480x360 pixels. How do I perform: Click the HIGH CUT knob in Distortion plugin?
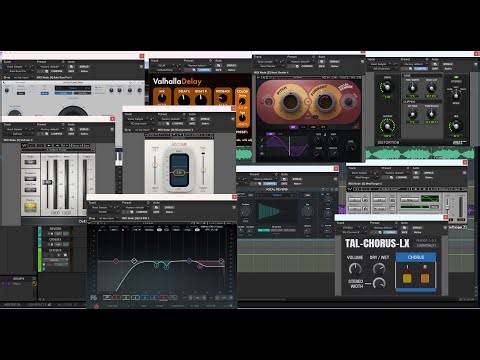[431, 88]
